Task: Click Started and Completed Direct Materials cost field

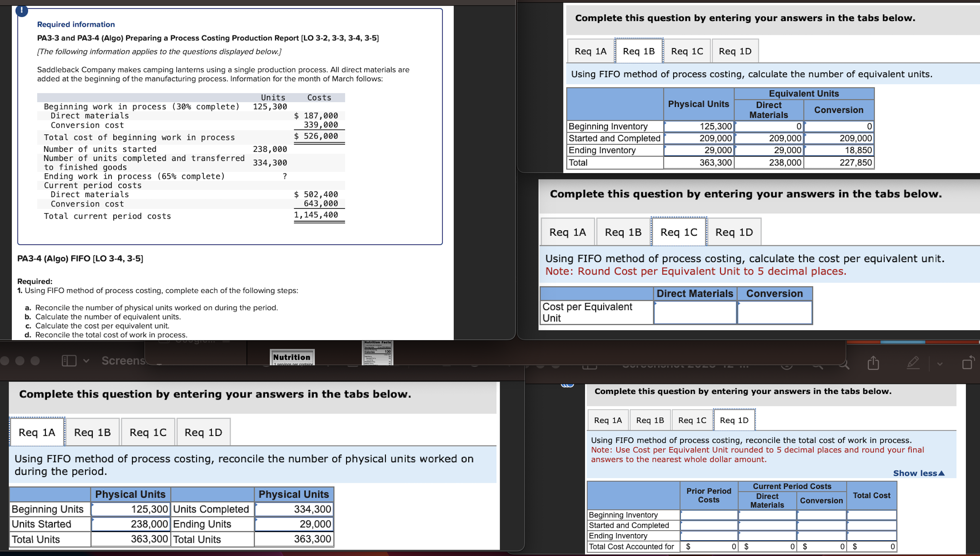Action: 767,525
